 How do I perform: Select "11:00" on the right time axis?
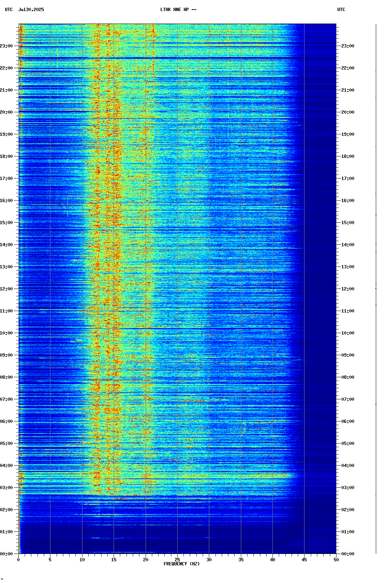pyautogui.click(x=348, y=311)
